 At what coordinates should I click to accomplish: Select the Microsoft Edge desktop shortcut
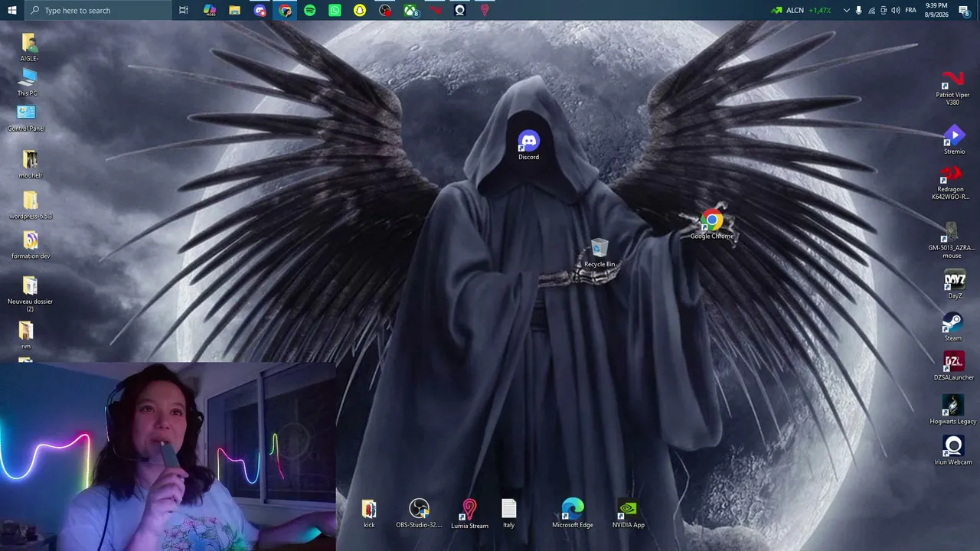573,514
